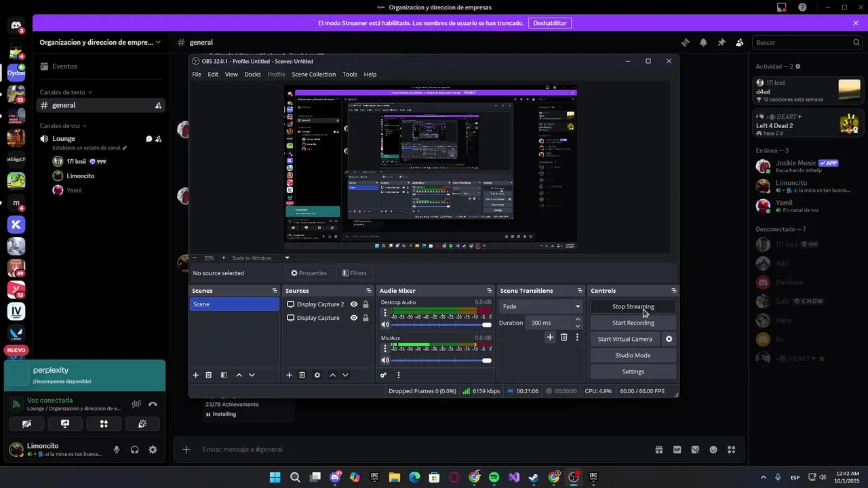The width and height of the screenshot is (868, 488).
Task: Click Start Virtual Camera button
Action: point(625,339)
